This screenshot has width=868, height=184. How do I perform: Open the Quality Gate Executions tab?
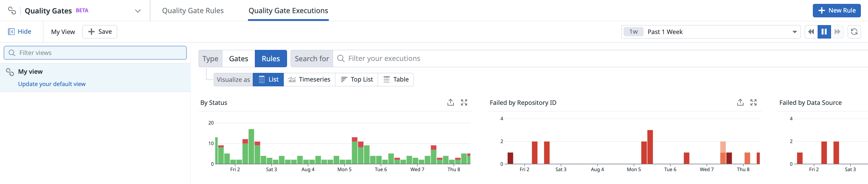(288, 11)
